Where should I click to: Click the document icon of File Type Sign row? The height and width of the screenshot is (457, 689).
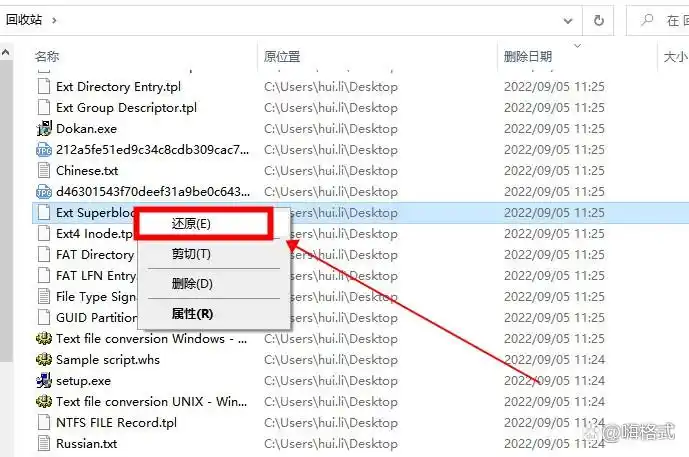44,297
